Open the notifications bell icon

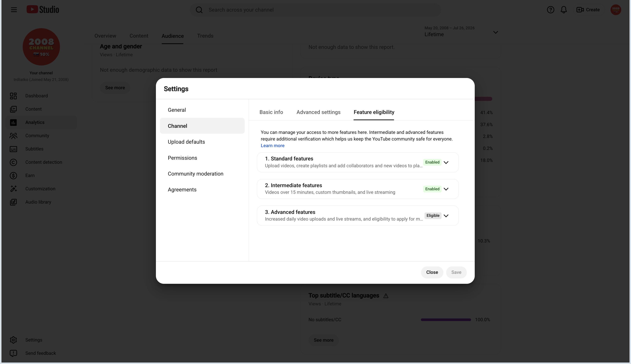click(563, 10)
